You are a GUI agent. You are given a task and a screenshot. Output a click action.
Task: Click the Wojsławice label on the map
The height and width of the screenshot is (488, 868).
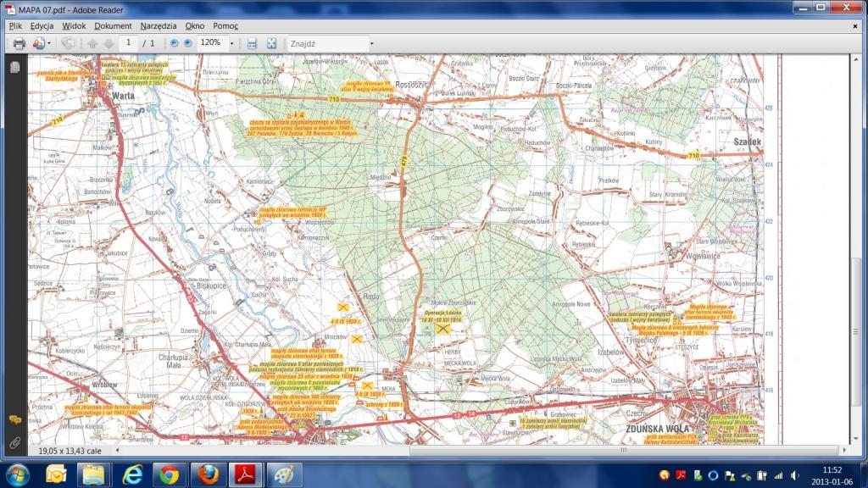click(703, 256)
